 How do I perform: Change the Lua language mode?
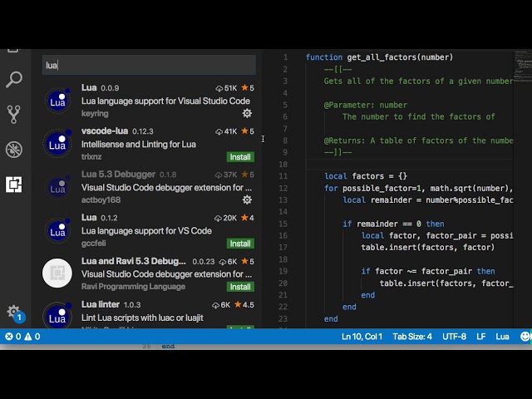coord(502,337)
